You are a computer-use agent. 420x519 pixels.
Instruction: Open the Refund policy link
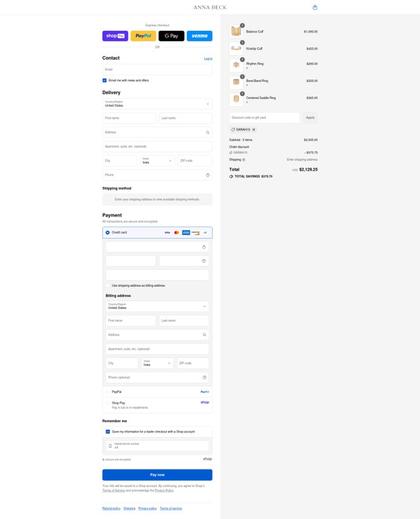click(111, 509)
